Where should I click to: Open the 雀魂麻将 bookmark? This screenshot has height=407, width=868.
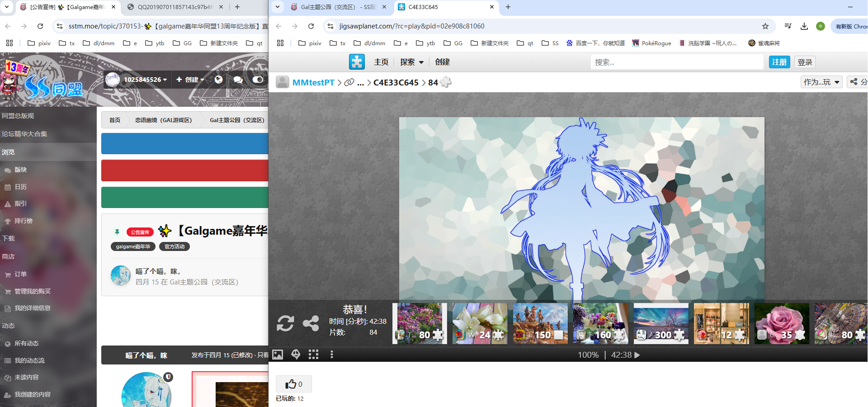764,43
